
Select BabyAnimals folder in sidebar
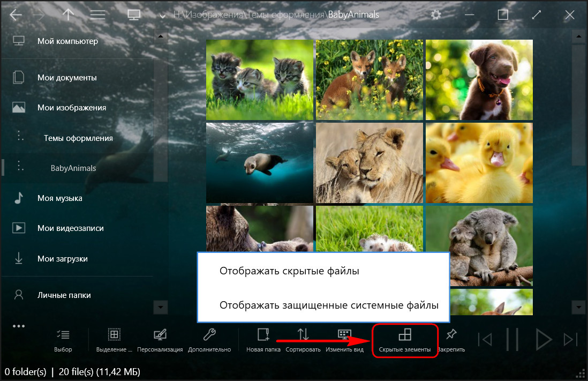[73, 168]
